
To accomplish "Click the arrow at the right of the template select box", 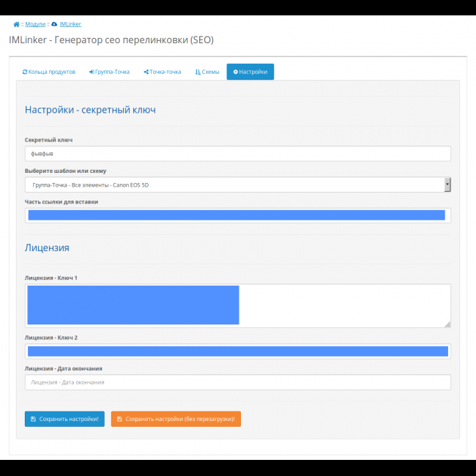I will tap(447, 185).
